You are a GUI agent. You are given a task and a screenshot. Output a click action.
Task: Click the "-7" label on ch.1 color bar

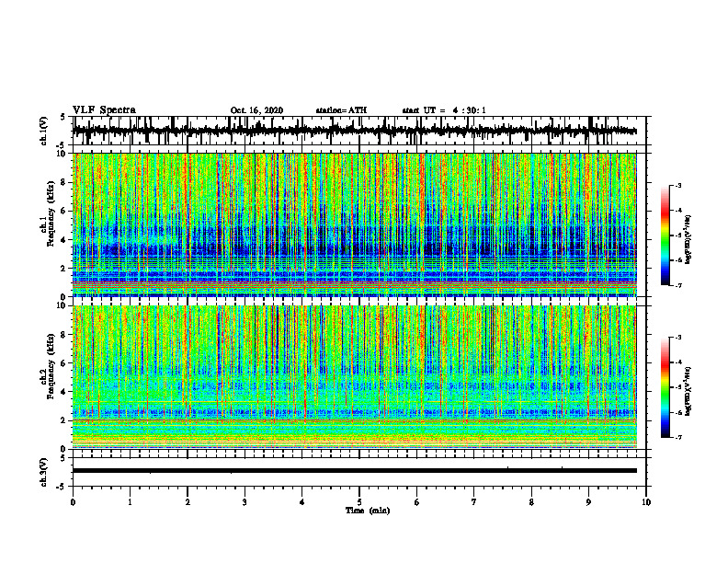click(677, 285)
